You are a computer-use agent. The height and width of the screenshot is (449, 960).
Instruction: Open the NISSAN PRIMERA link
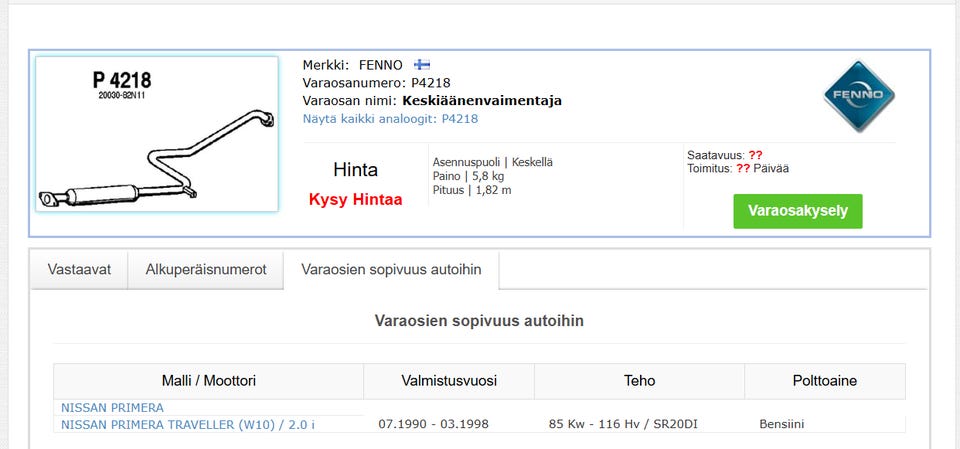point(112,407)
